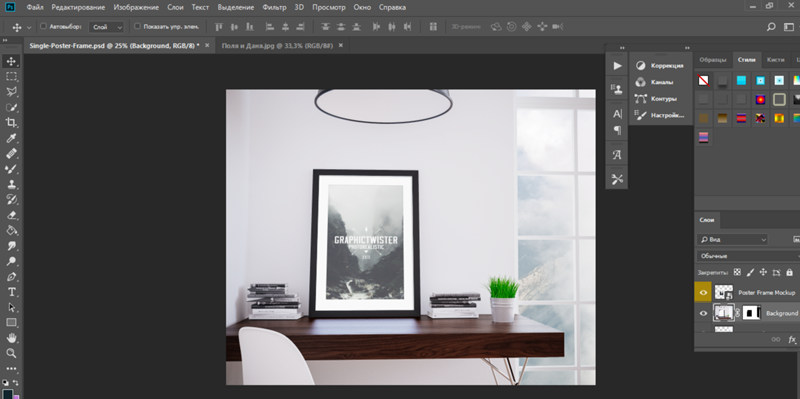The width and height of the screenshot is (800, 399).
Task: Open the Обычные blend mode dropdown
Action: [x=748, y=256]
